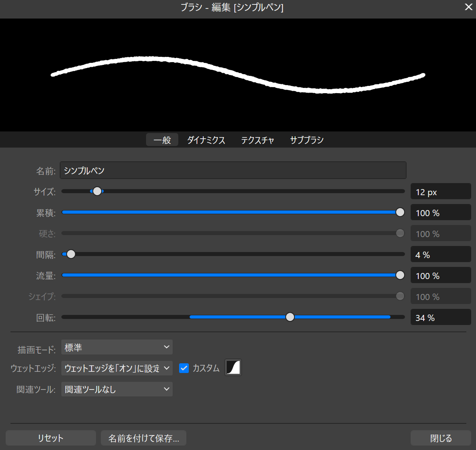Click the リセット button
This screenshot has height=450, width=476.
pos(50,438)
